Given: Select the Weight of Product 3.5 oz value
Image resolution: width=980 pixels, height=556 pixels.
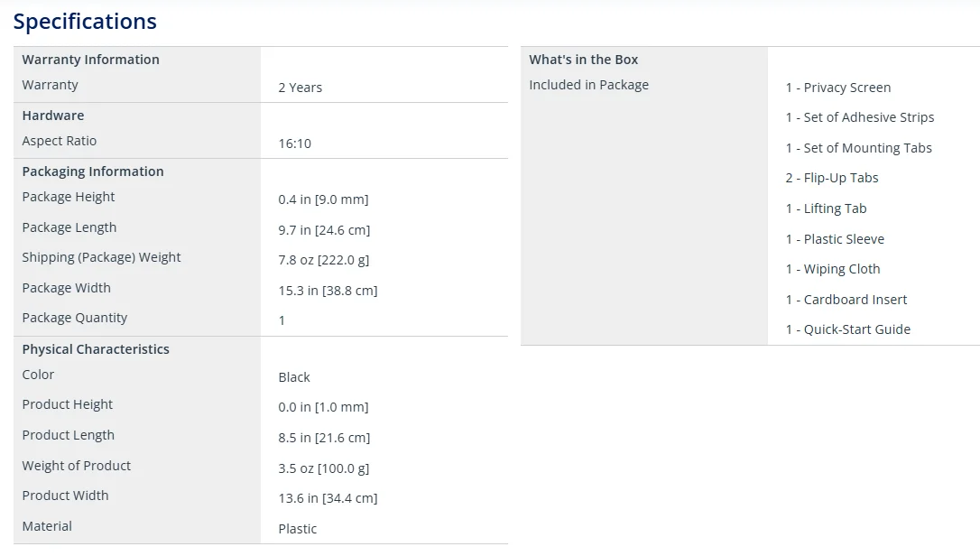Looking at the screenshot, I should pos(323,468).
